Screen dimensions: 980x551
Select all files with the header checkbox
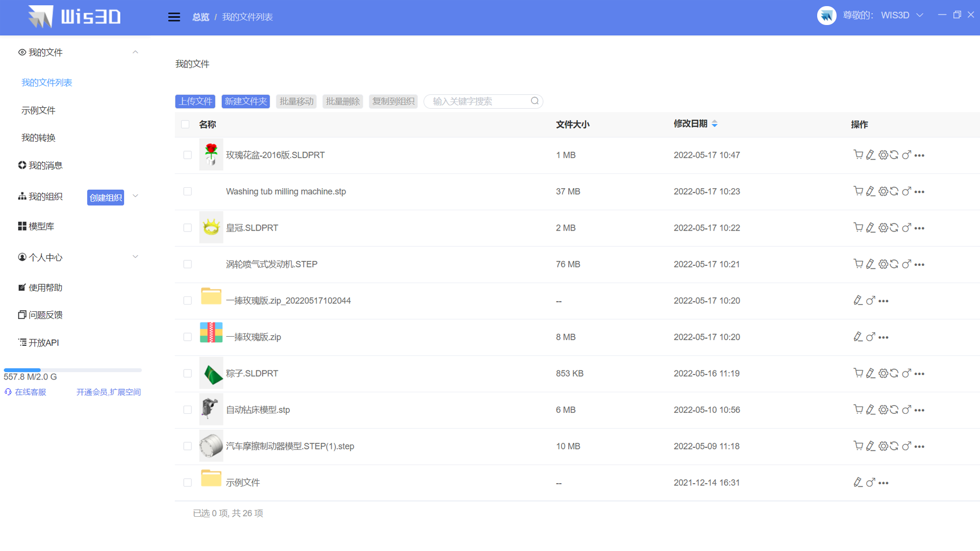click(x=185, y=124)
